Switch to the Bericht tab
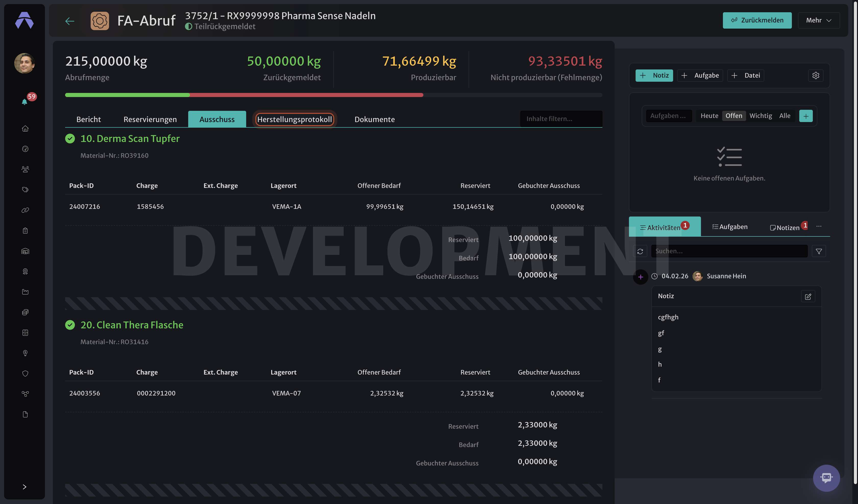The width and height of the screenshot is (858, 504). point(89,119)
